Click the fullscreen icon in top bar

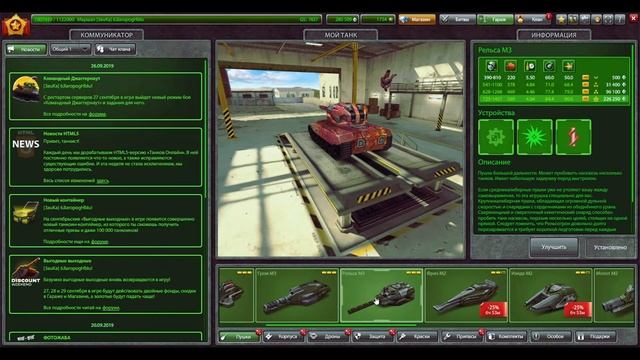[x=608, y=19]
